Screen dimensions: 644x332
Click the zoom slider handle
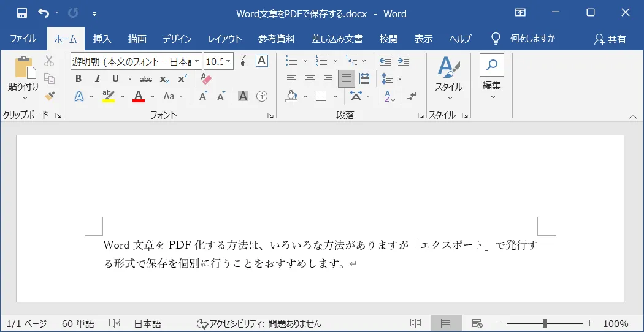coord(545,323)
